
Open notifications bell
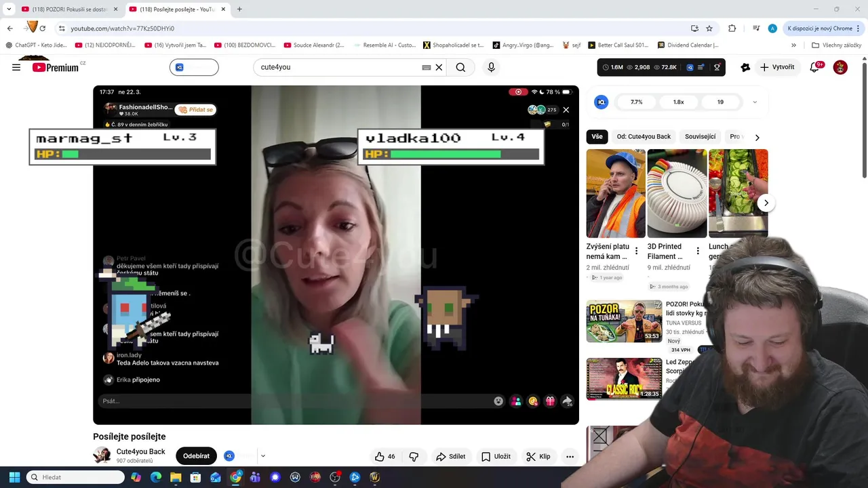click(815, 67)
